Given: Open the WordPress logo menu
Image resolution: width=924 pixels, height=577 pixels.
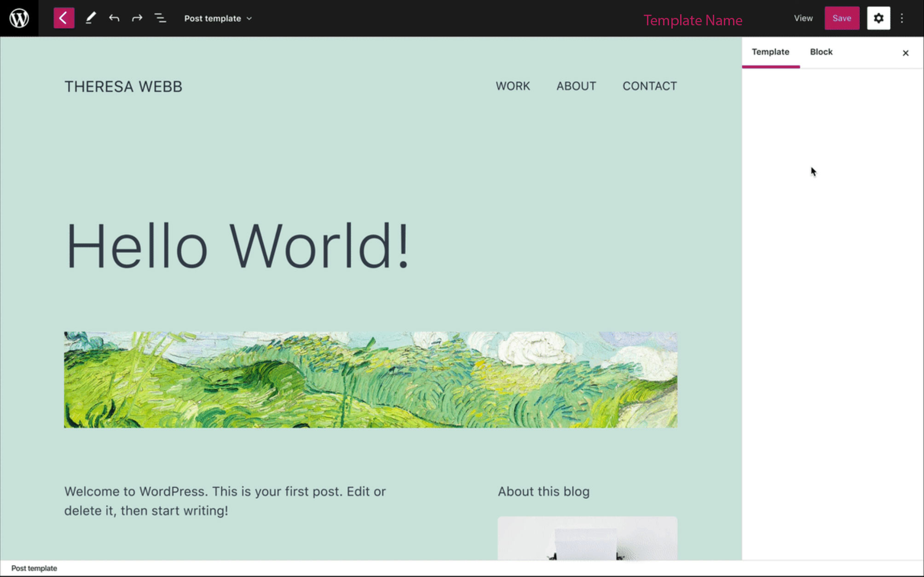Looking at the screenshot, I should 18,18.
